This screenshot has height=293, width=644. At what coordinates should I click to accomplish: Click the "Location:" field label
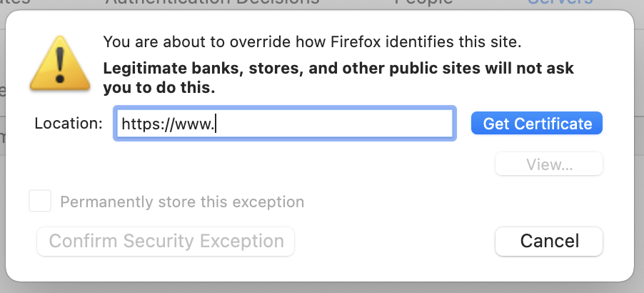coord(69,124)
